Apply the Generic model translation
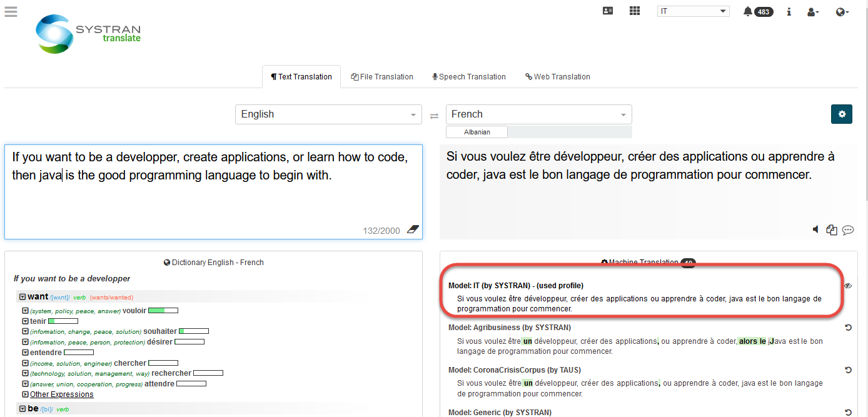868x417 pixels. pyautogui.click(x=849, y=412)
